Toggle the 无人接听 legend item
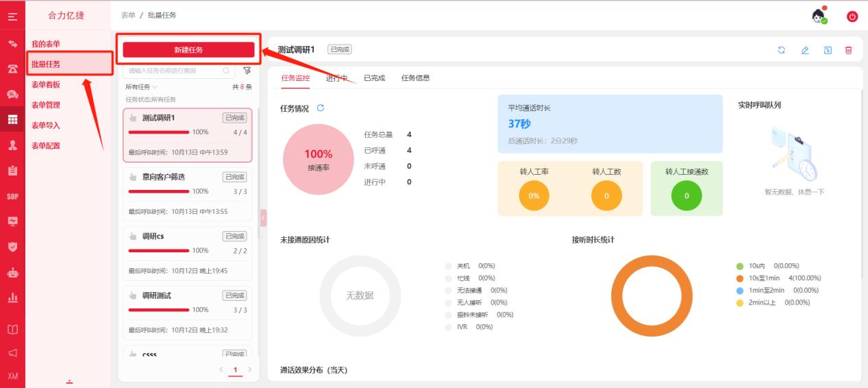 pos(475,302)
